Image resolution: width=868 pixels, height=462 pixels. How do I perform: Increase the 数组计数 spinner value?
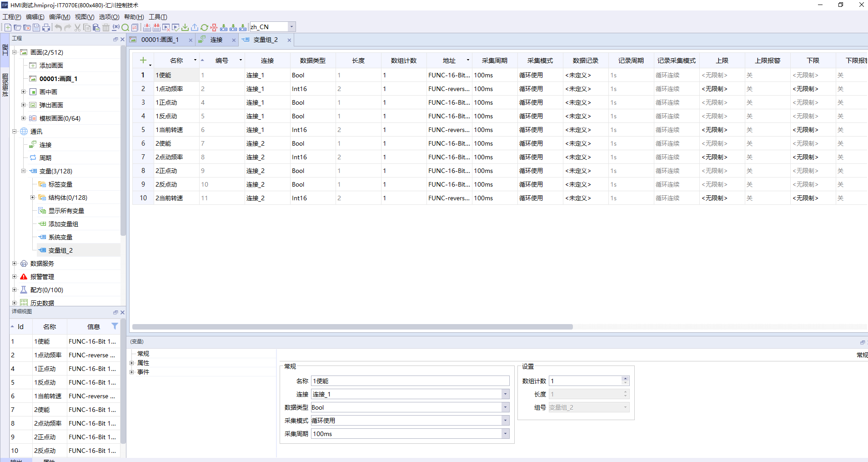[625, 379]
